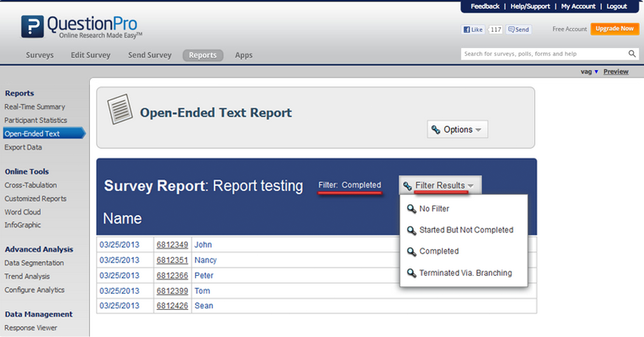
Task: Click the name Nancy in the table
Action: coord(206,260)
